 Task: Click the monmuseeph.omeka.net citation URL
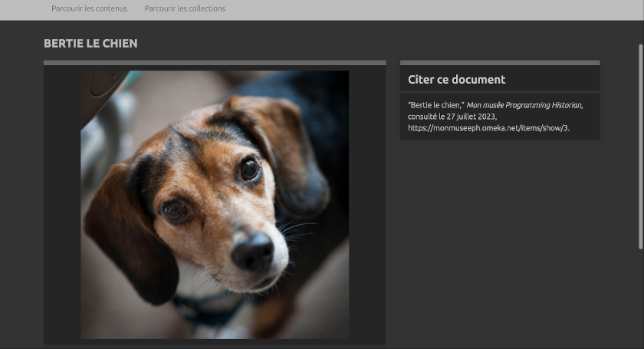tap(488, 128)
